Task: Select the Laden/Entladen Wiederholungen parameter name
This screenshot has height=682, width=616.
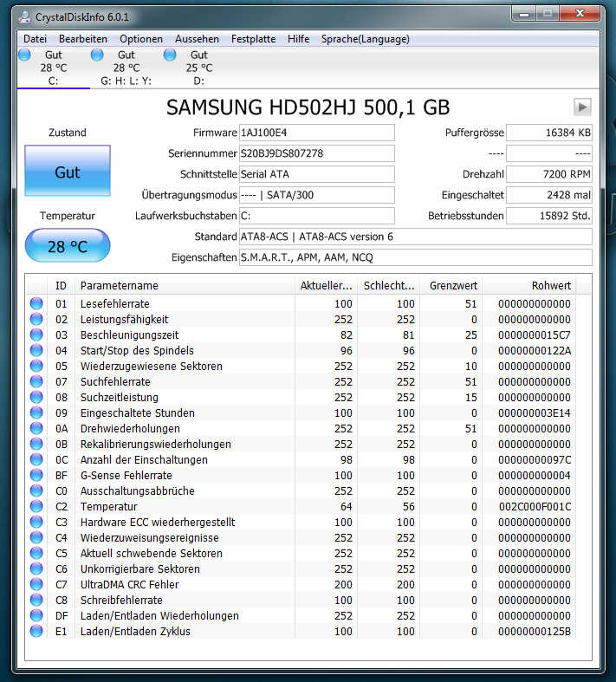Action: 159,616
